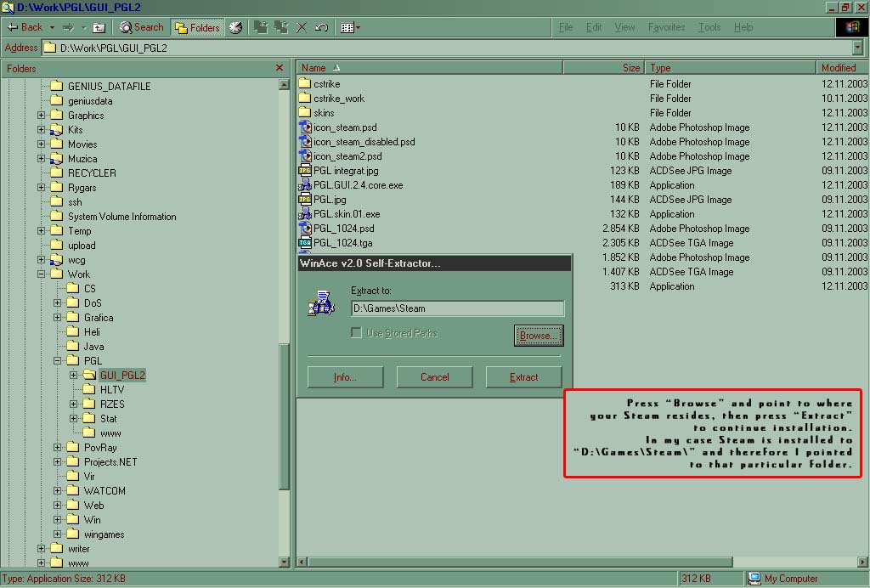Open the Edit menu

point(594,27)
